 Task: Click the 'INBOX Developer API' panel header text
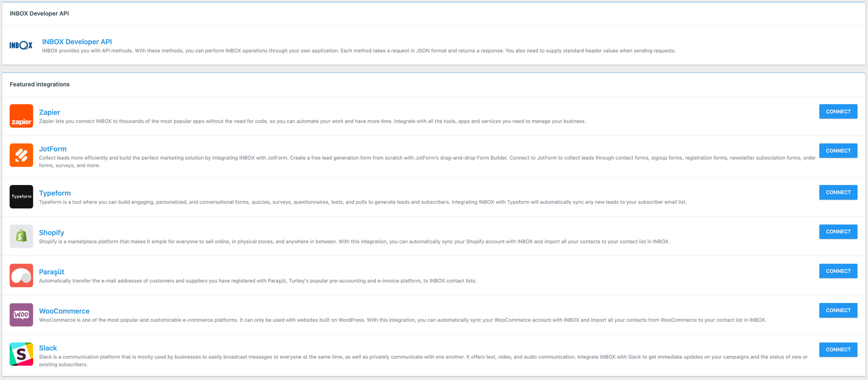point(39,13)
